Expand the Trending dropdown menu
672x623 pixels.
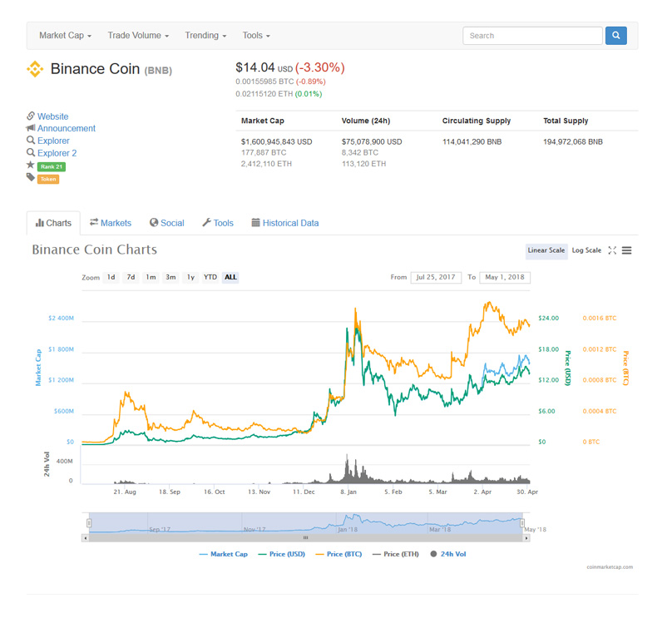205,36
